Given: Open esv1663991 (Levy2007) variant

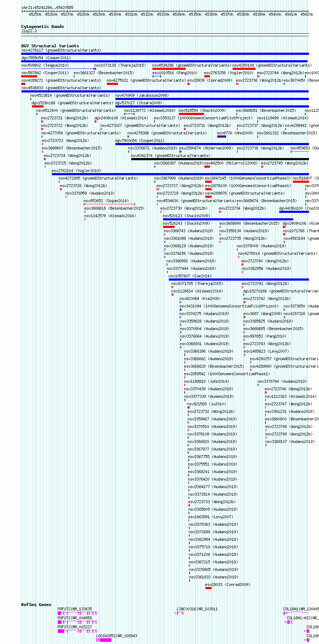Looking at the screenshot, I should pos(211,517).
